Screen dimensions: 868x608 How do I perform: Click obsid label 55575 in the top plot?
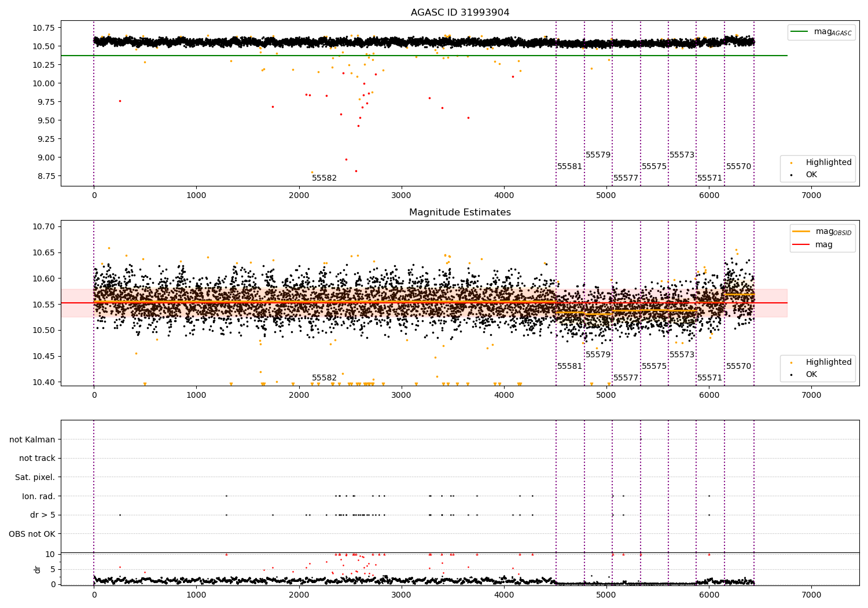(x=654, y=166)
